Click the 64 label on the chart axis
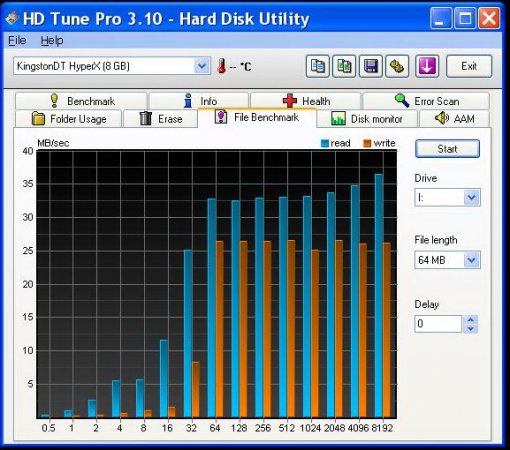Viewport: 510px width, 450px height. [215, 428]
